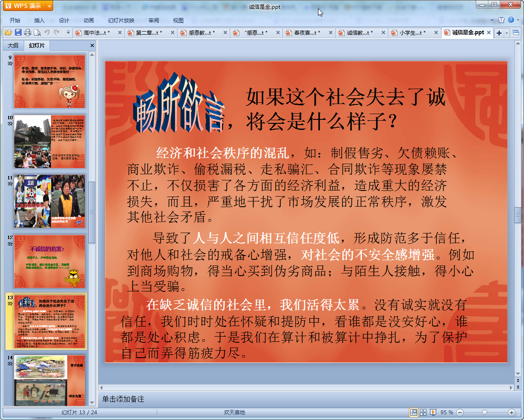524x420 pixels.
Task: Click the animation star icon under slide 12
Action: click(10, 244)
